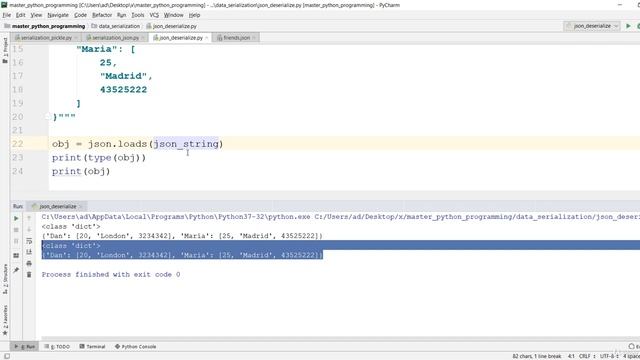Open the Tools menu
Screen dimensions: 640x360
138,15
